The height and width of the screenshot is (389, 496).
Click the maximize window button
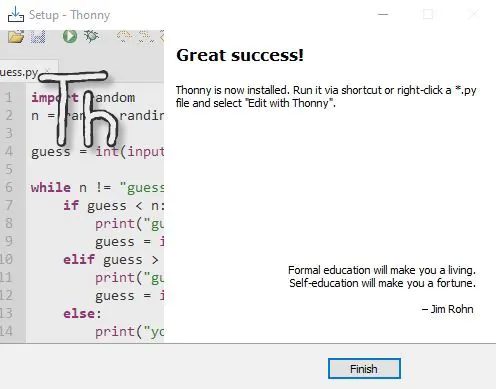pos(428,14)
